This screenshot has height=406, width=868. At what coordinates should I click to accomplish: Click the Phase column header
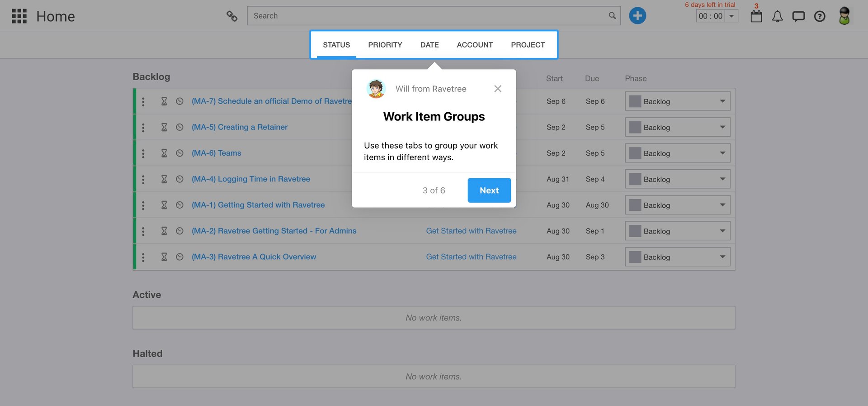click(x=636, y=78)
